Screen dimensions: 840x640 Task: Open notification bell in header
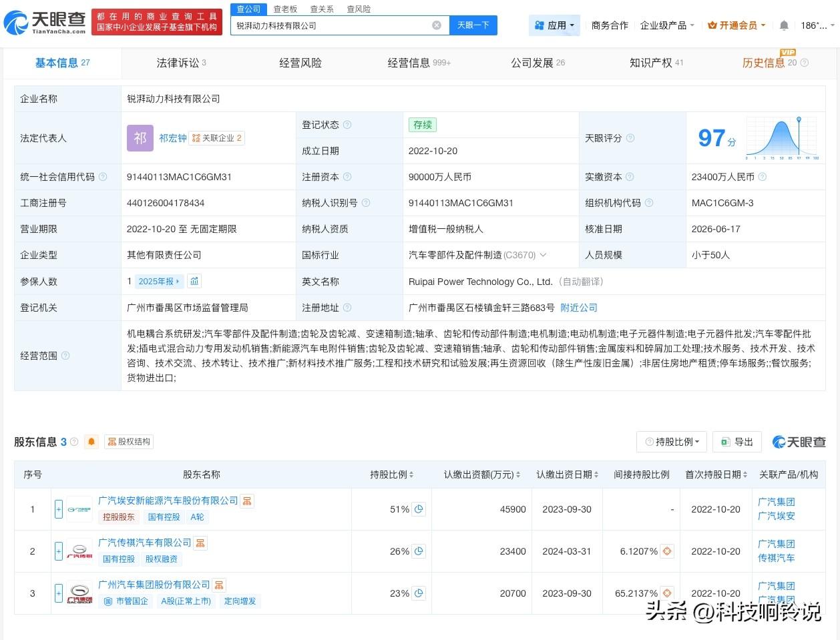784,25
